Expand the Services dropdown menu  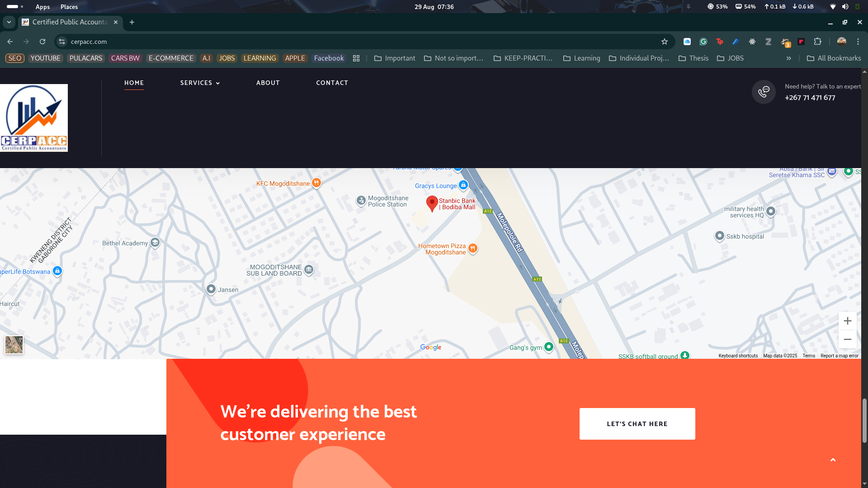coord(200,83)
